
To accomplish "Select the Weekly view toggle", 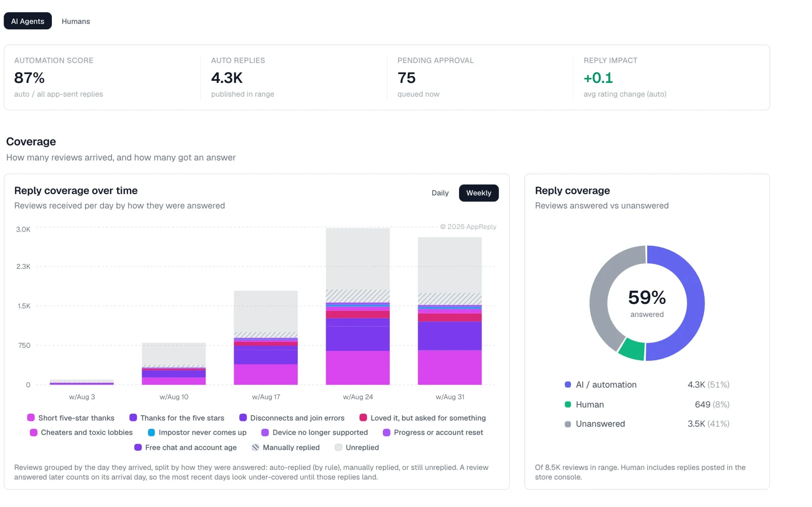I will point(478,193).
